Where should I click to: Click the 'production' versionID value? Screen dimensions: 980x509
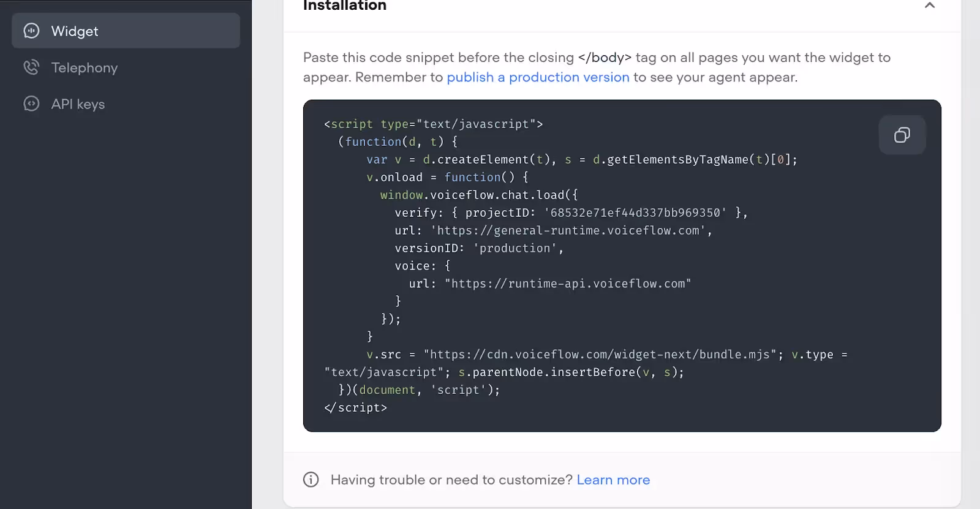[x=515, y=248]
